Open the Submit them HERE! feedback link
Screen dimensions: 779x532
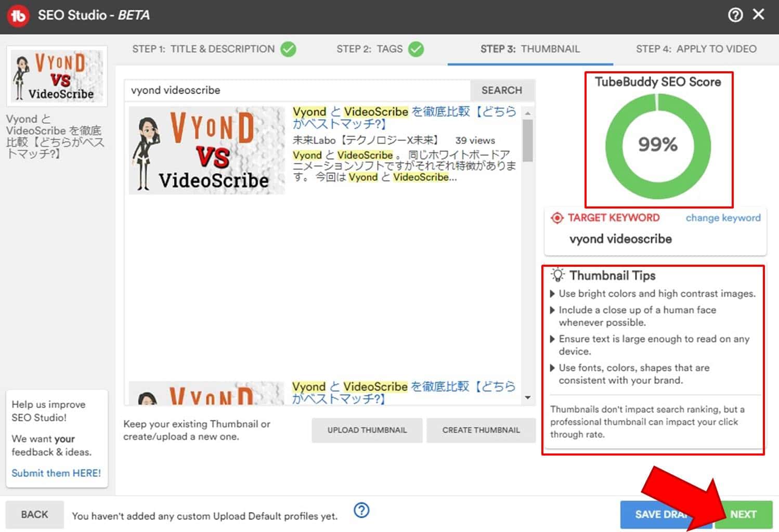(56, 473)
